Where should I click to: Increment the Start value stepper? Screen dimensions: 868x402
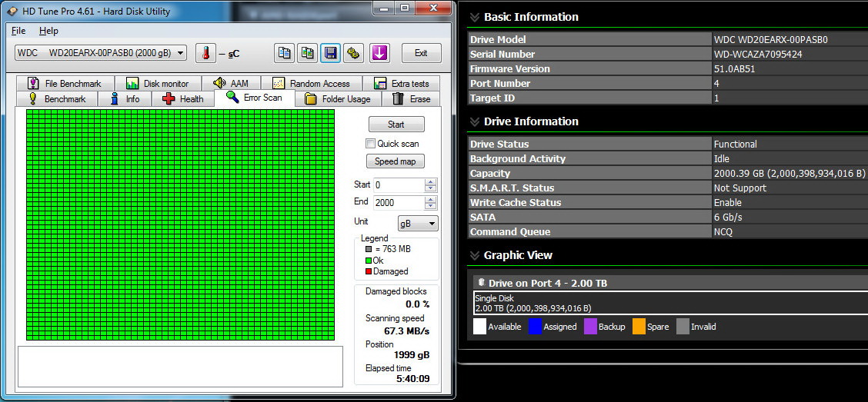click(x=431, y=182)
